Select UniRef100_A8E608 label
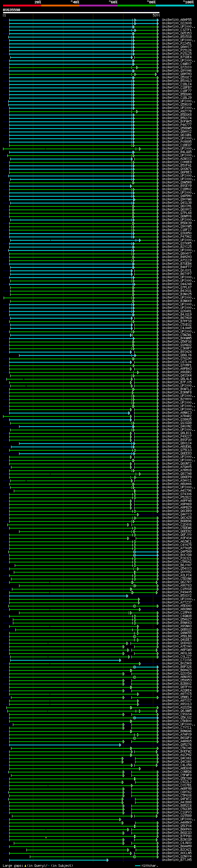This screenshot has height=868, width=197. 177,769
